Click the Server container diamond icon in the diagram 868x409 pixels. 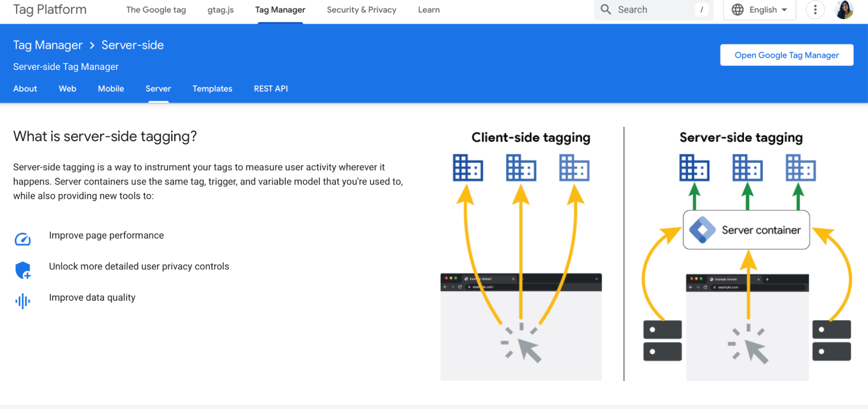point(703,230)
